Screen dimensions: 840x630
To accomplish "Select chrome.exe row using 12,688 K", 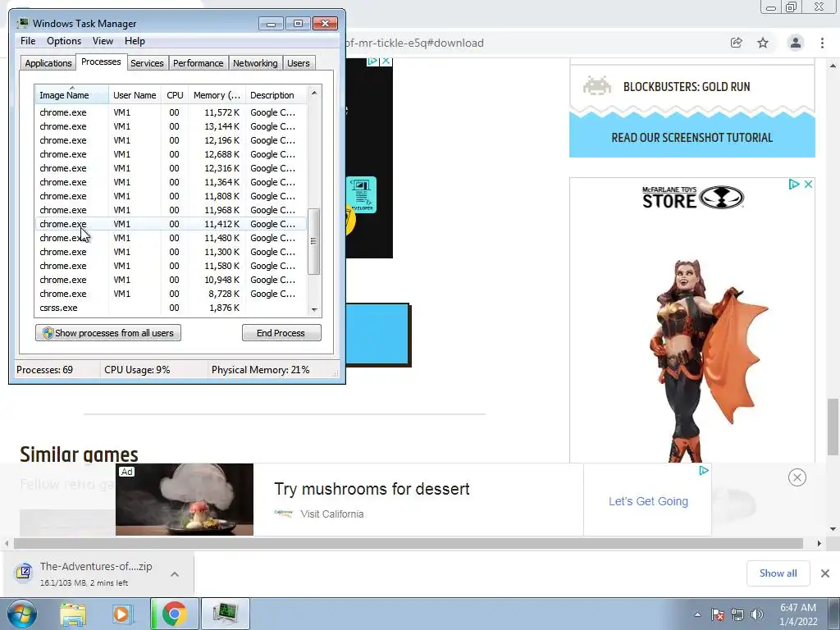I will [171, 154].
